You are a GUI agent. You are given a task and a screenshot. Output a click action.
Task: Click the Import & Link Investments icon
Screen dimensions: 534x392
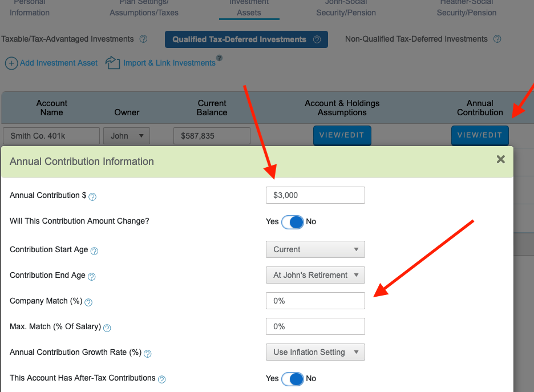coord(112,63)
